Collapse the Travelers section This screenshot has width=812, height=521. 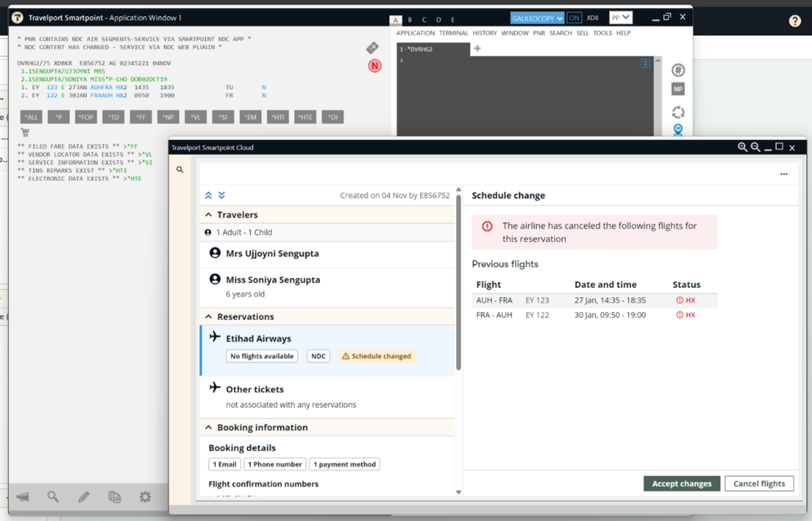[208, 215]
